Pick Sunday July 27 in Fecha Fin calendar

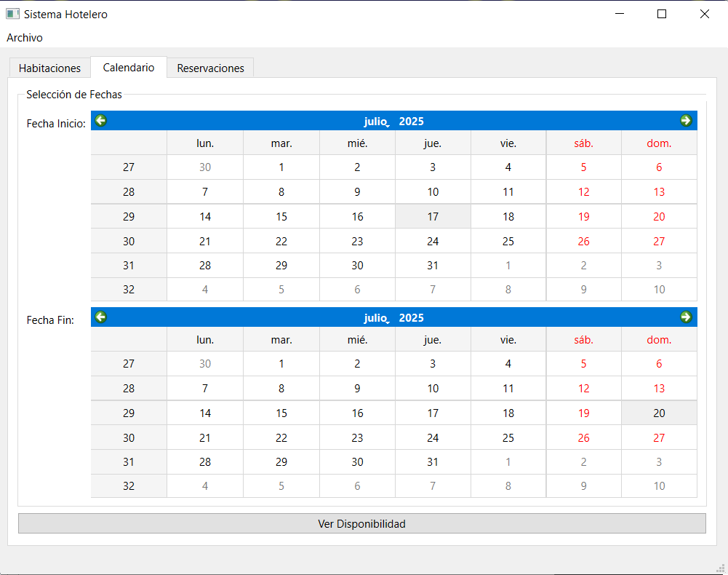pyautogui.click(x=660, y=438)
